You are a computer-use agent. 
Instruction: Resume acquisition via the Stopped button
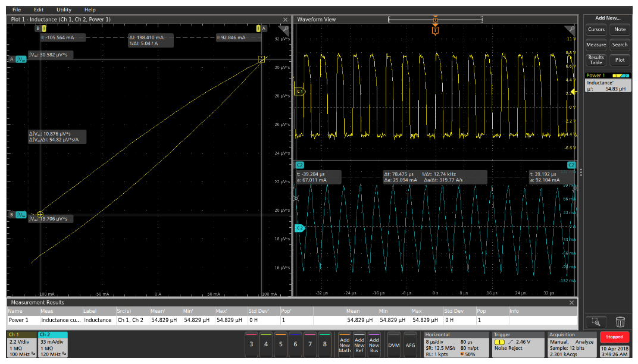click(614, 337)
